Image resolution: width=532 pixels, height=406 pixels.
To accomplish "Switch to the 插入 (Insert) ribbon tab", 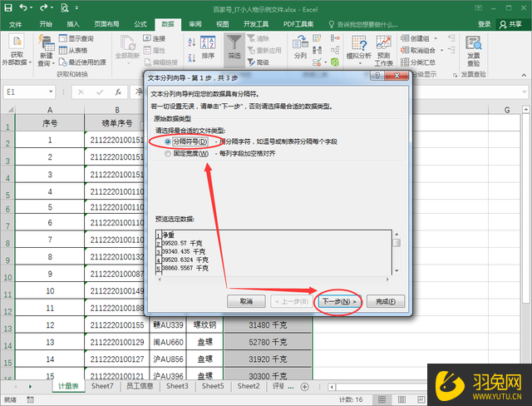I will pos(72,24).
